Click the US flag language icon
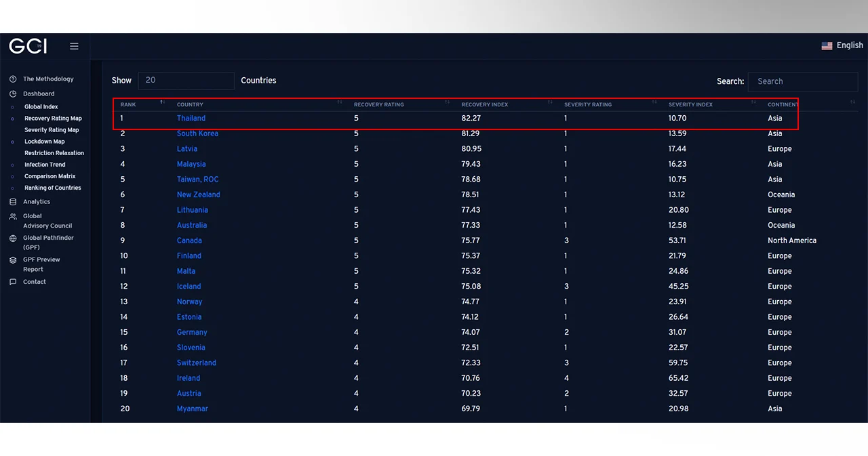Image resolution: width=868 pixels, height=456 pixels. coord(827,45)
